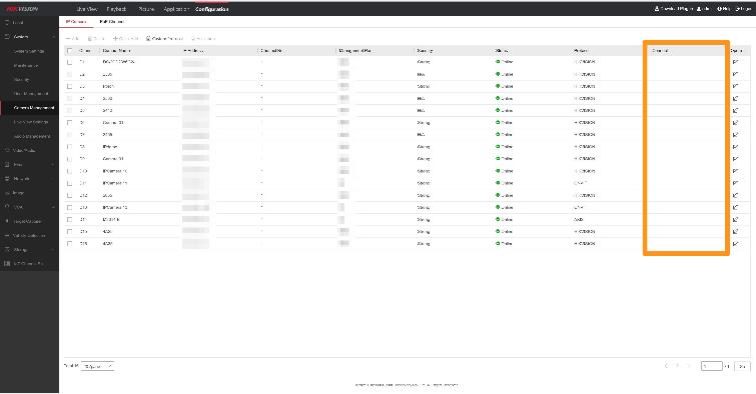The height and width of the screenshot is (394, 756).
Task: Edit the camera in channel D14 row
Action: point(735,219)
